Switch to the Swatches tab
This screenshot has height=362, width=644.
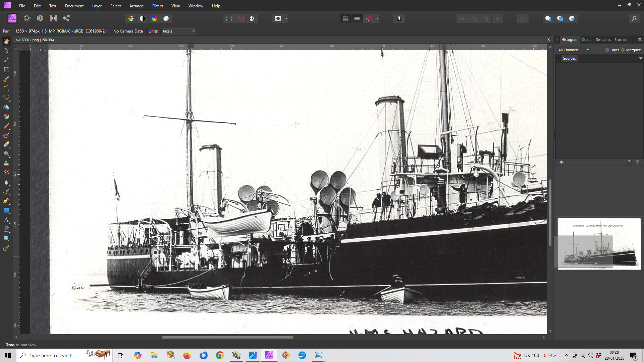click(x=603, y=40)
